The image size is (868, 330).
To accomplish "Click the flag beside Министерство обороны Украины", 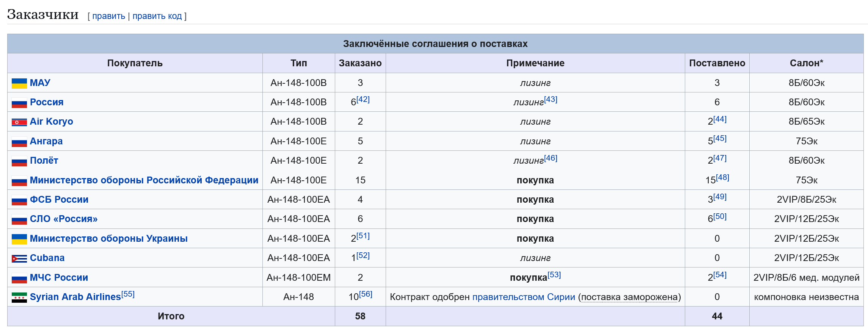I will [19, 239].
